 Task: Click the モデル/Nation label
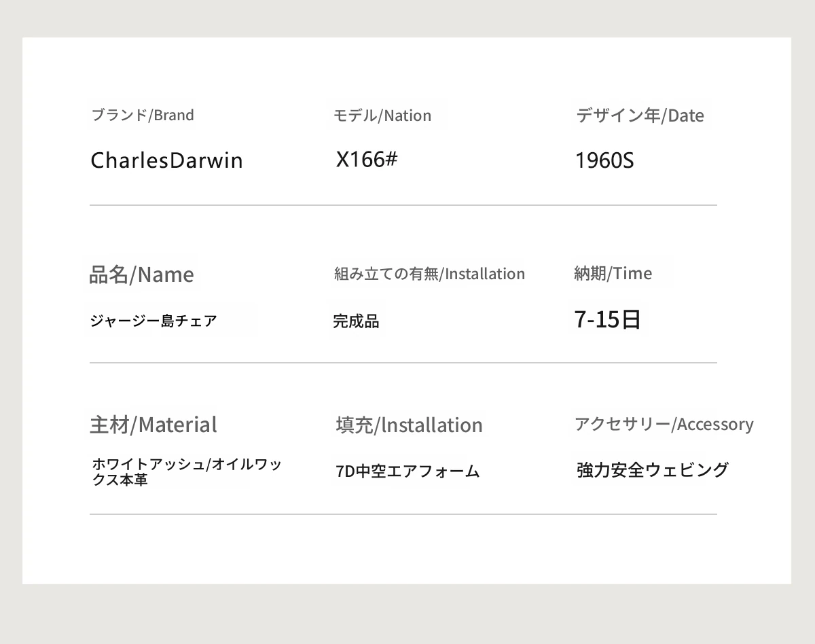tap(382, 115)
